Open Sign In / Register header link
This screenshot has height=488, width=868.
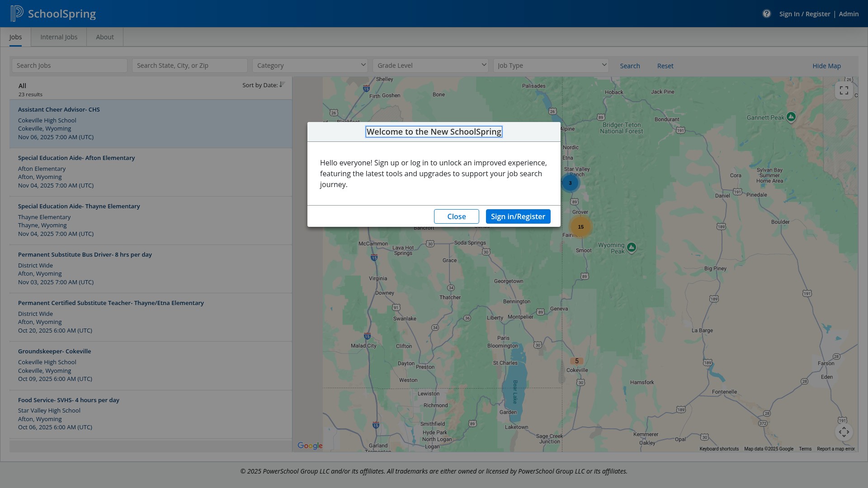click(x=805, y=14)
